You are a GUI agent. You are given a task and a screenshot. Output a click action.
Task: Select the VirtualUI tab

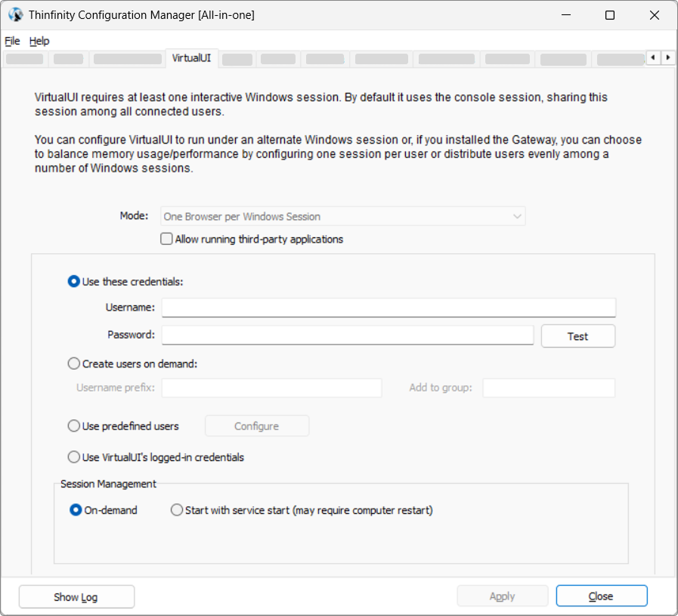[191, 58]
